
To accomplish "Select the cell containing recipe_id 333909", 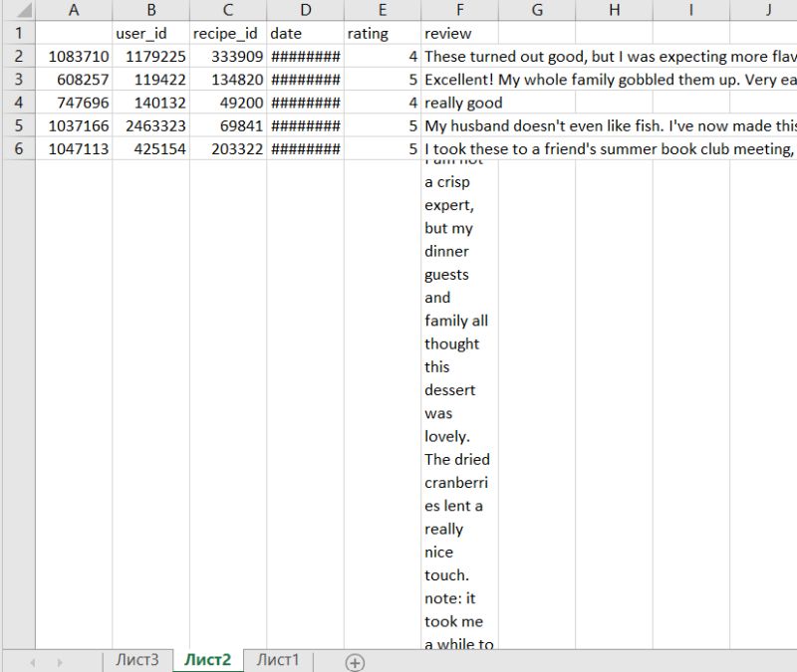I will tap(227, 56).
